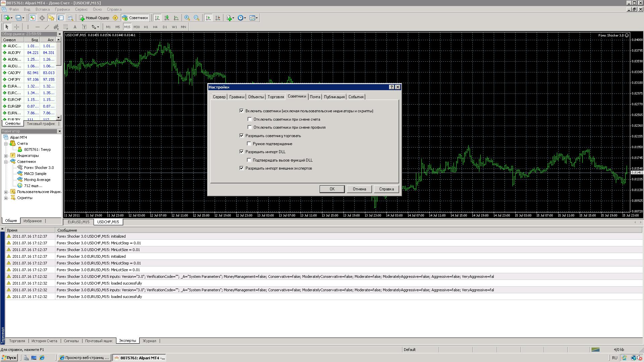This screenshot has height=362, width=644.
Task: Toggle the Market Watch window icon
Action: [32, 18]
